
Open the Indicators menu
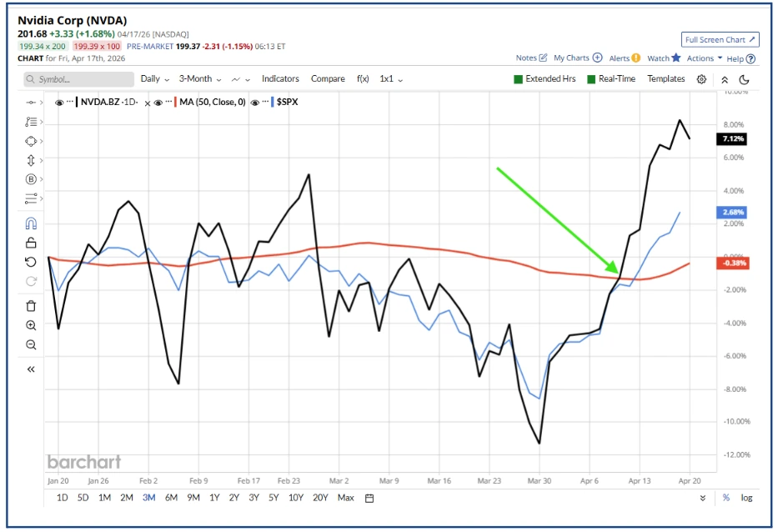coord(280,79)
